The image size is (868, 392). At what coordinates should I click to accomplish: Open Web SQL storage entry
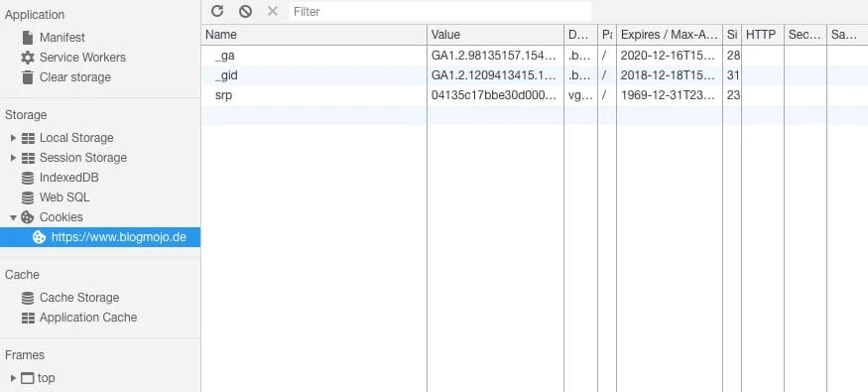point(64,197)
